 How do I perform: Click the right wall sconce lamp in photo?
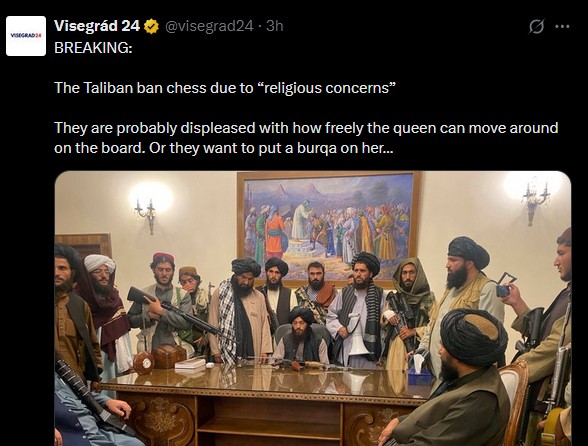534,203
